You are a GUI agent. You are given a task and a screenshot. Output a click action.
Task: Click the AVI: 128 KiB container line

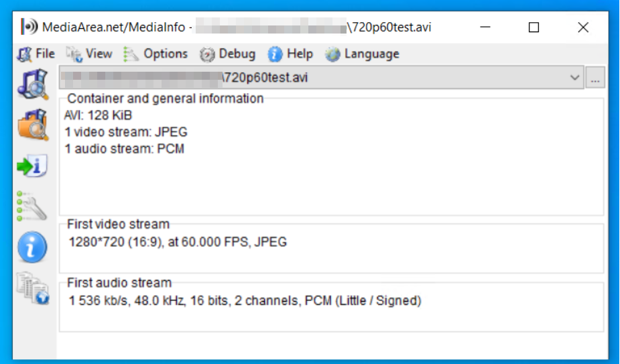click(x=98, y=115)
